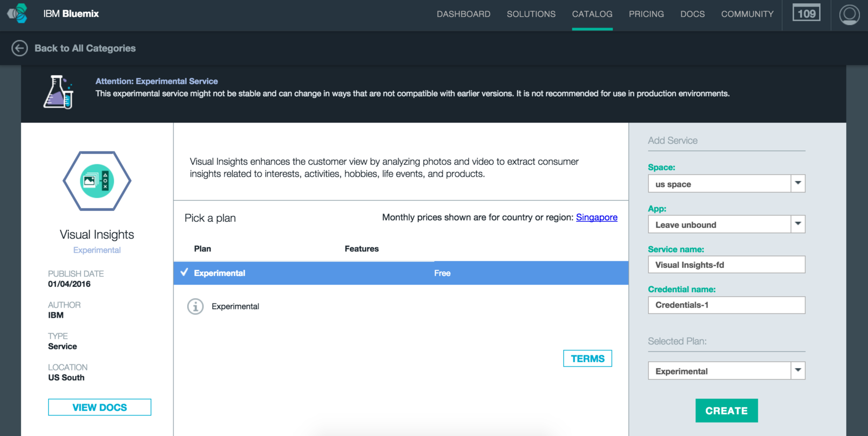
Task: Click the IBM Bluemix title text
Action: click(71, 14)
